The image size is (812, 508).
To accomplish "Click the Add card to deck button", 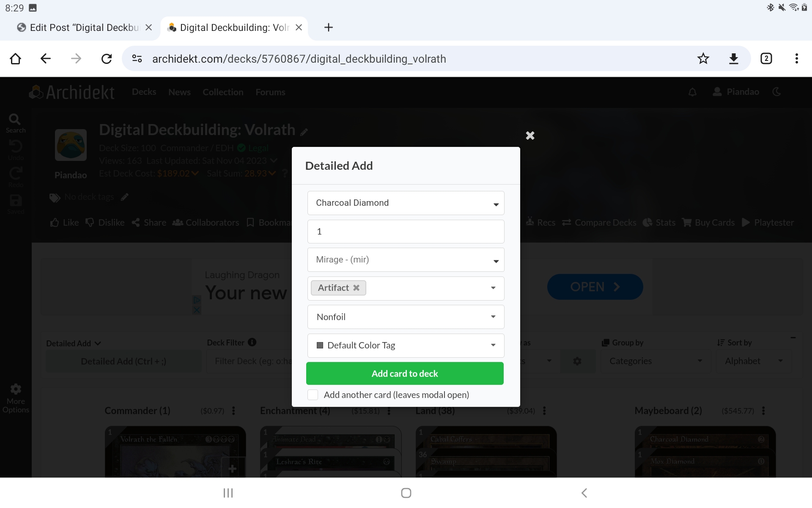I will coord(405,373).
